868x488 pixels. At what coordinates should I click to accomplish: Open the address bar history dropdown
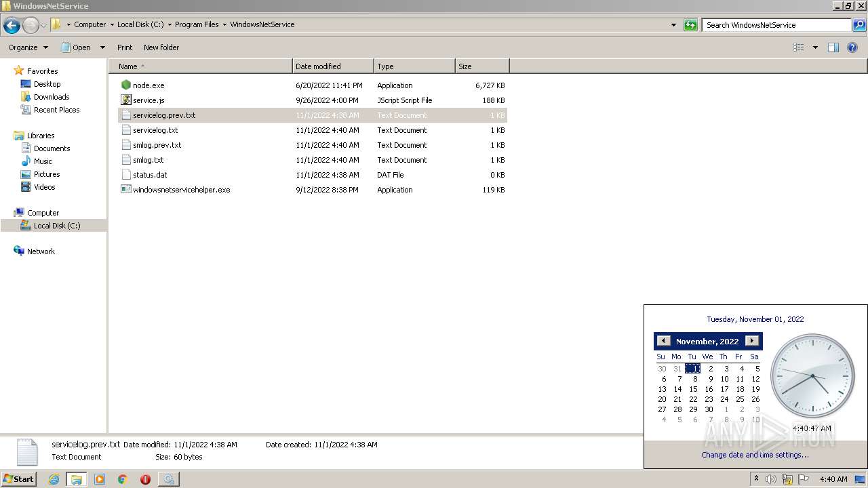tap(673, 25)
